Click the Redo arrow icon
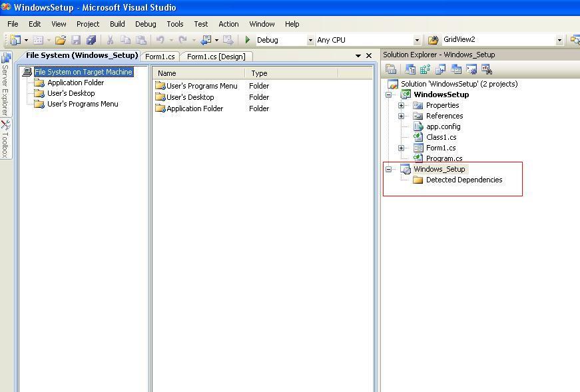The height and width of the screenshot is (392, 580). pyautogui.click(x=182, y=39)
